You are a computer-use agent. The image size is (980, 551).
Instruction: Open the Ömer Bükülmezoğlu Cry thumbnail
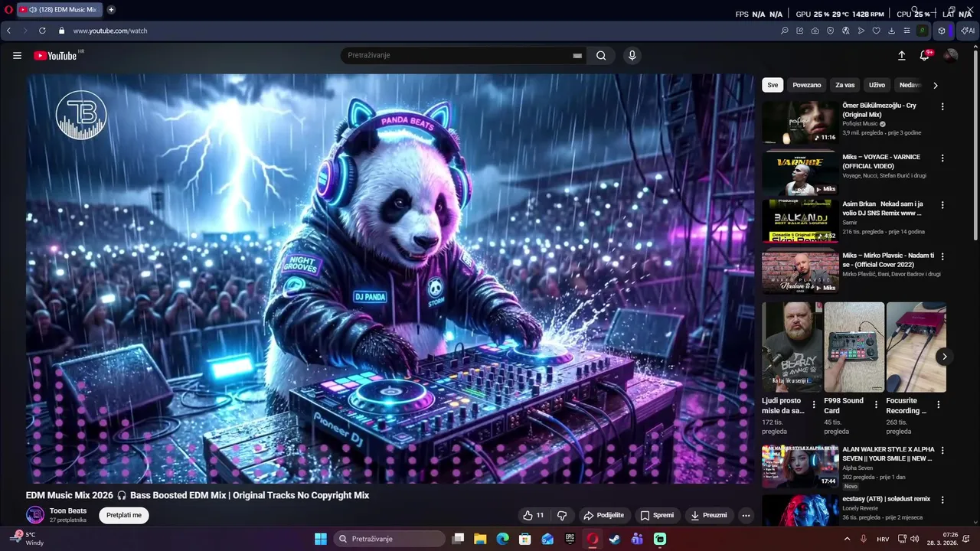800,122
